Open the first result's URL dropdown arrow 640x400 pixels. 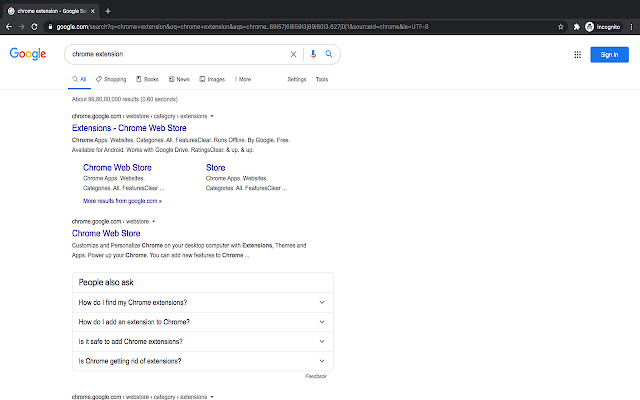(212, 116)
